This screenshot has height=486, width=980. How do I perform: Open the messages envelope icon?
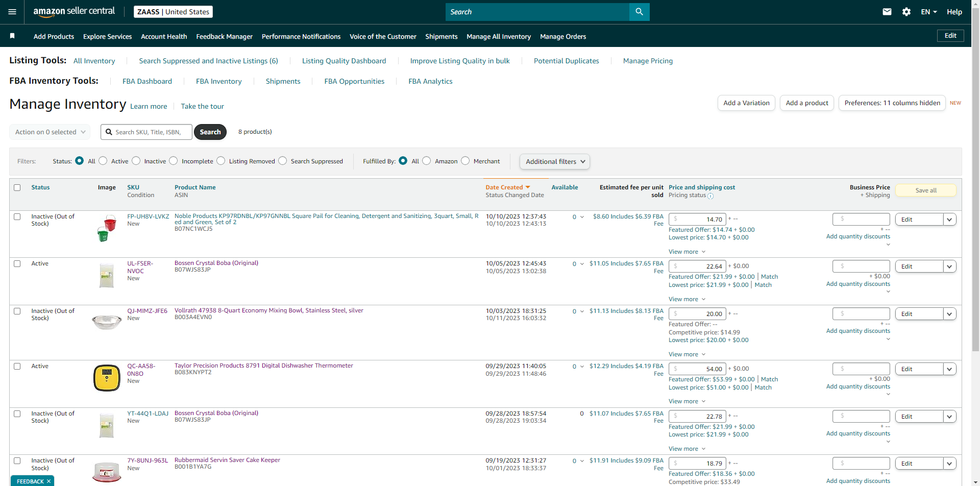(x=887, y=12)
